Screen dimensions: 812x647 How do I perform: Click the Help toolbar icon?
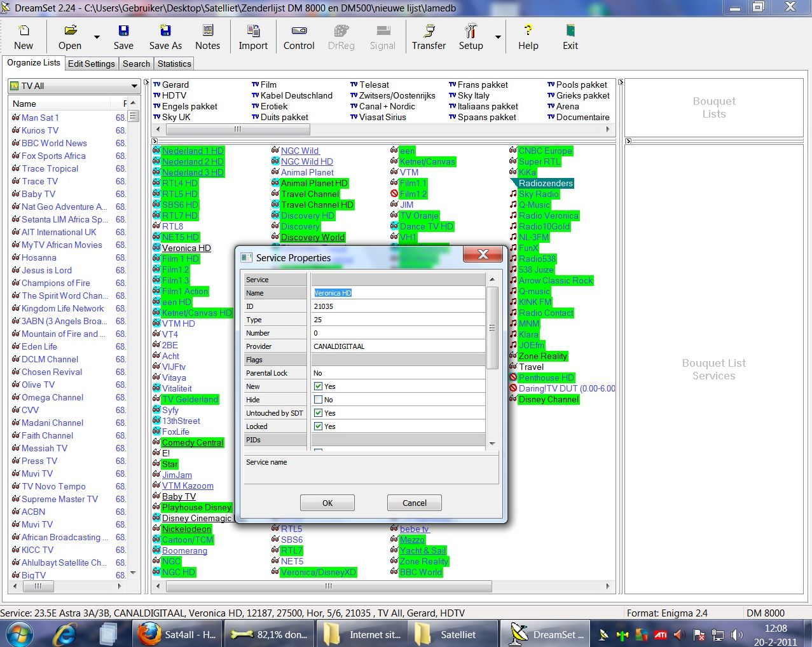(x=528, y=37)
